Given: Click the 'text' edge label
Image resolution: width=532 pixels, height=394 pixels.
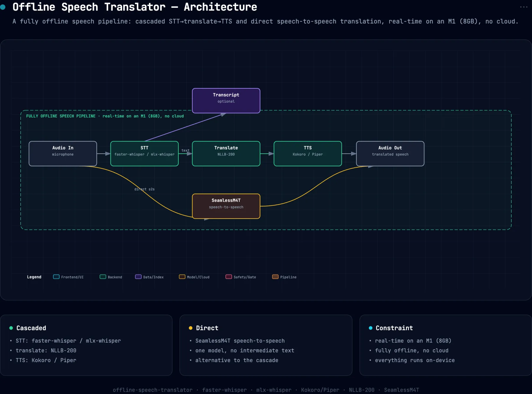Looking at the screenshot, I should (185, 150).
